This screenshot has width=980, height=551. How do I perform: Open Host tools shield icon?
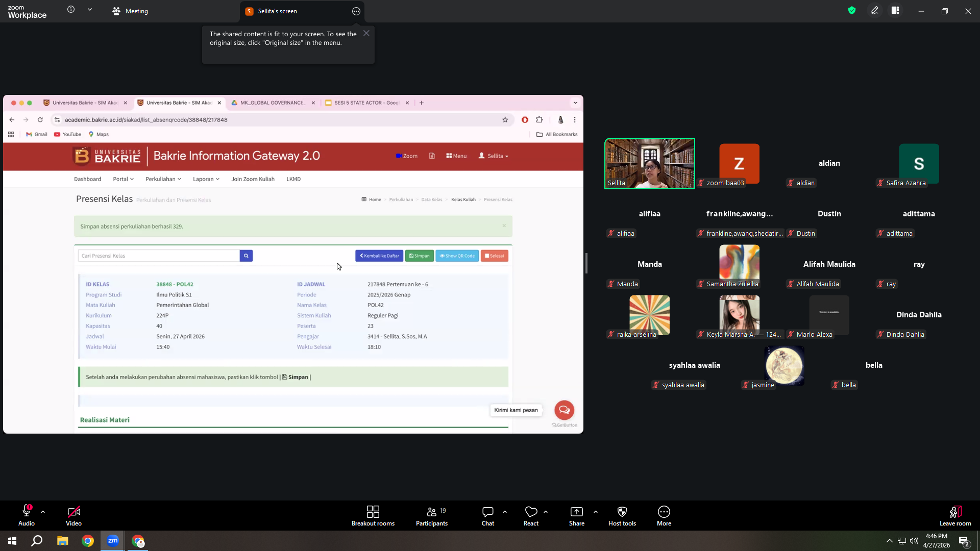622,512
